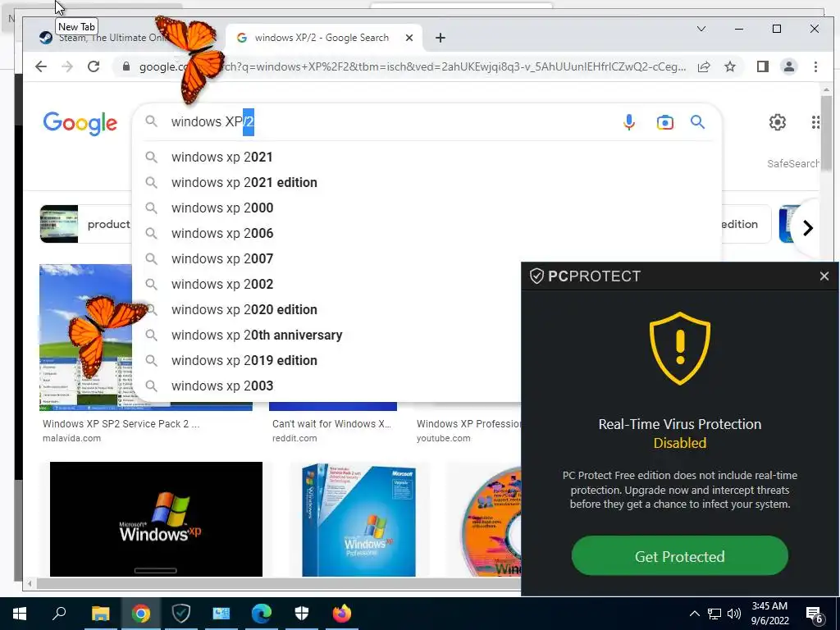Pick the windows xp 2002 suggestion

pos(326,284)
